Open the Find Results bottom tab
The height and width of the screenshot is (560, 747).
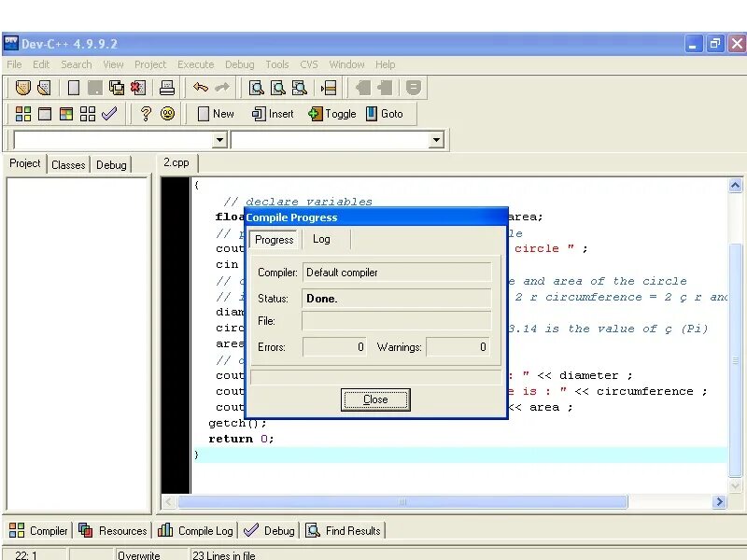coord(343,530)
